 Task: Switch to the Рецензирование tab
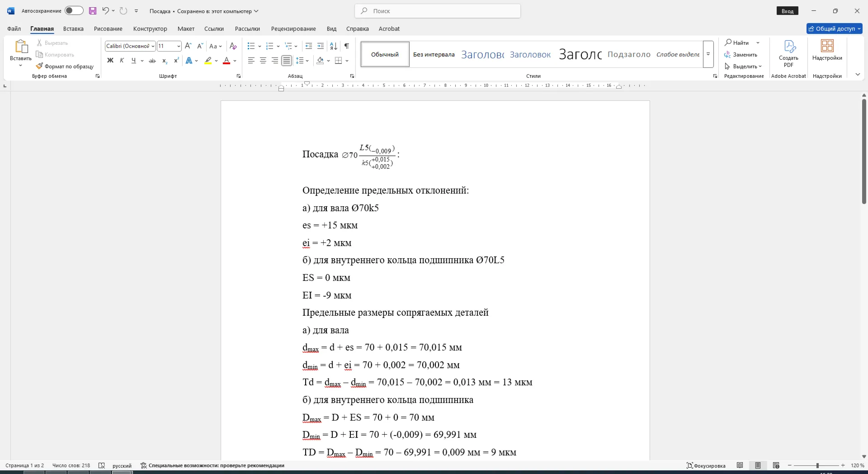point(293,28)
